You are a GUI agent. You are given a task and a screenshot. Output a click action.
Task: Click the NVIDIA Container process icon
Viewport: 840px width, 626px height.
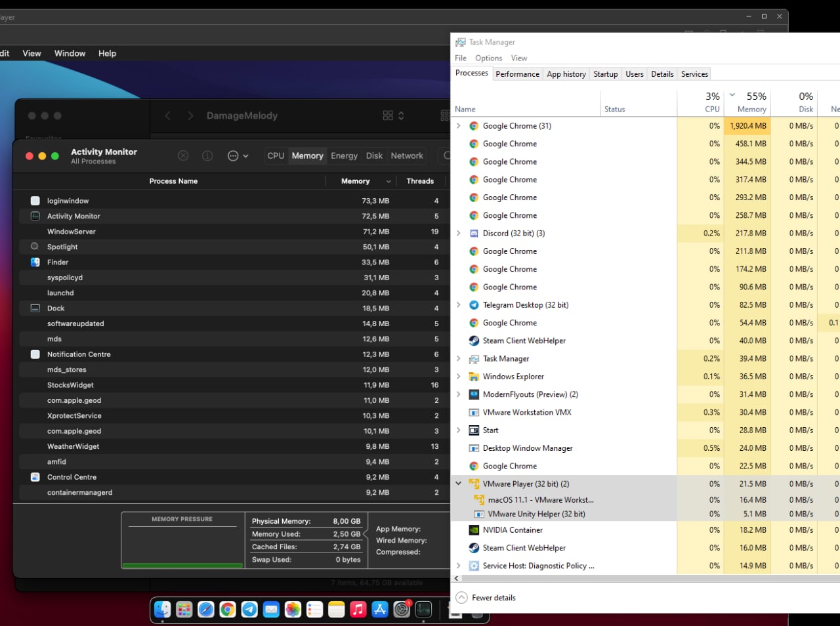[474, 530]
